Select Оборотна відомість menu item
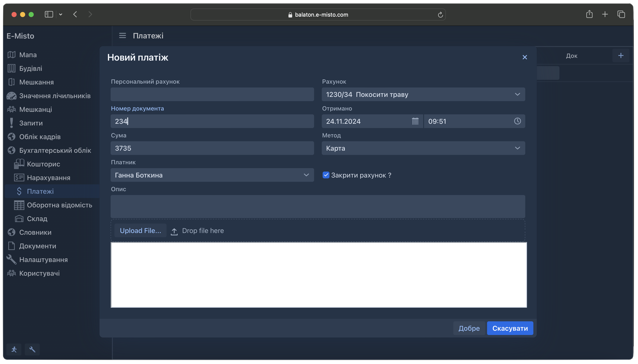 click(x=60, y=205)
